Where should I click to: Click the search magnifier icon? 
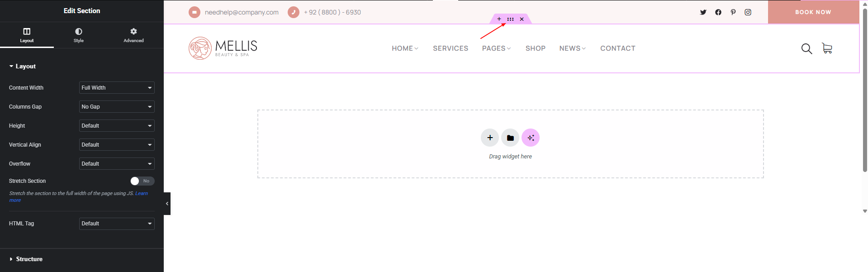(x=806, y=48)
